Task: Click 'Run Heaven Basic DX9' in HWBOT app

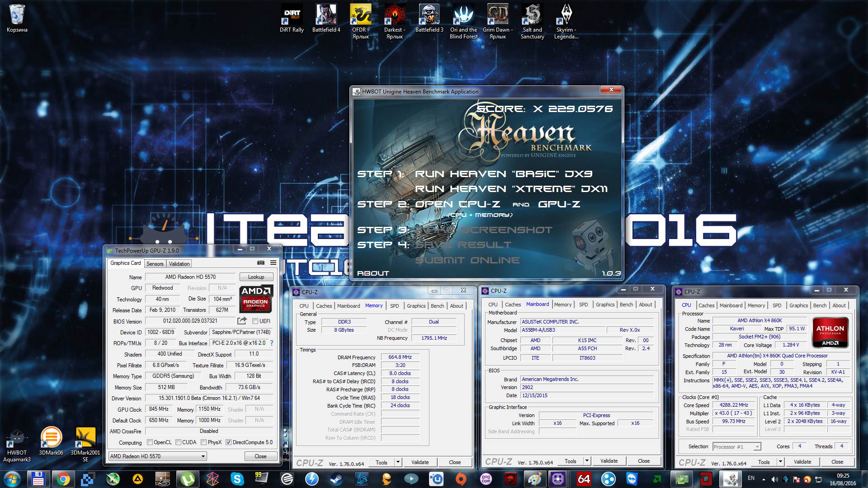Action: pos(504,174)
